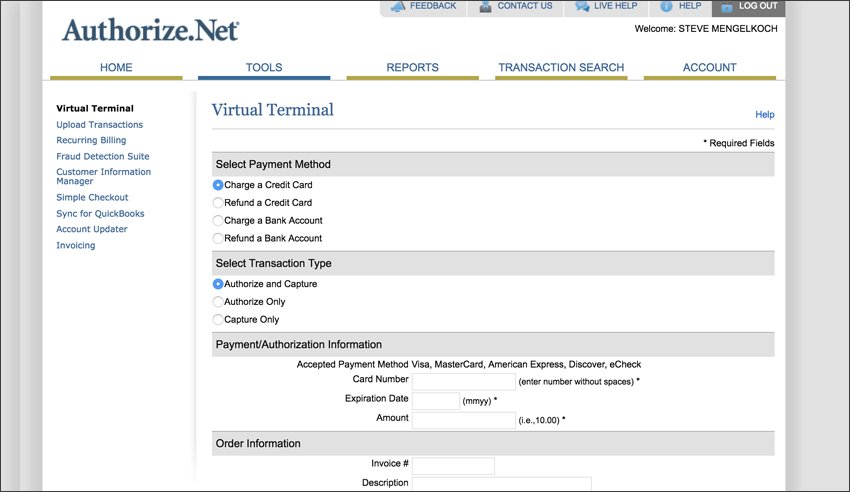The height and width of the screenshot is (492, 850).
Task: Click the Accepted Payment Method text line
Action: [x=468, y=365]
